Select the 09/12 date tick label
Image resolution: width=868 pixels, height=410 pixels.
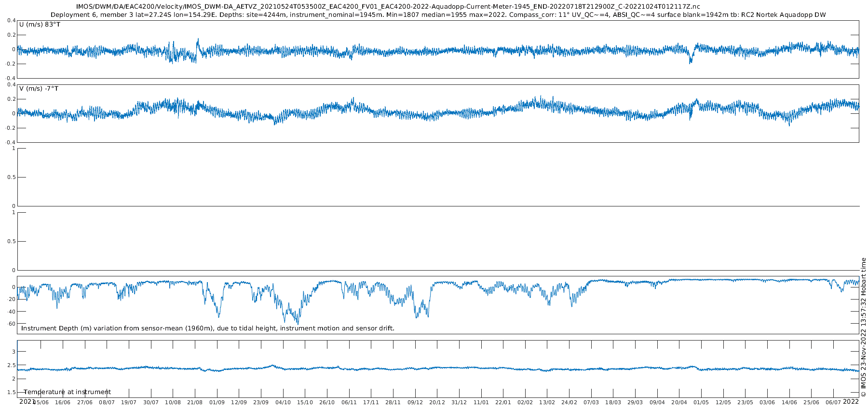click(x=415, y=402)
